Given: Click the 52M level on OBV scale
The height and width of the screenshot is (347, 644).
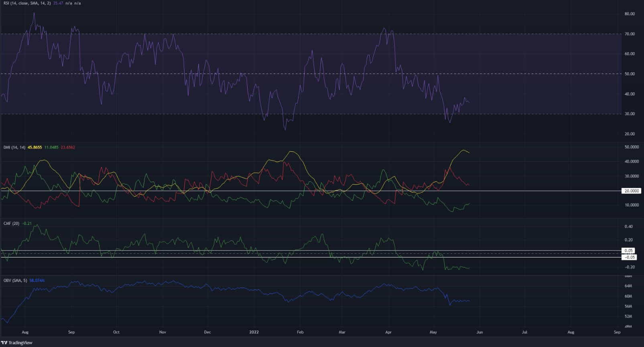Looking at the screenshot, I should pos(628,316).
